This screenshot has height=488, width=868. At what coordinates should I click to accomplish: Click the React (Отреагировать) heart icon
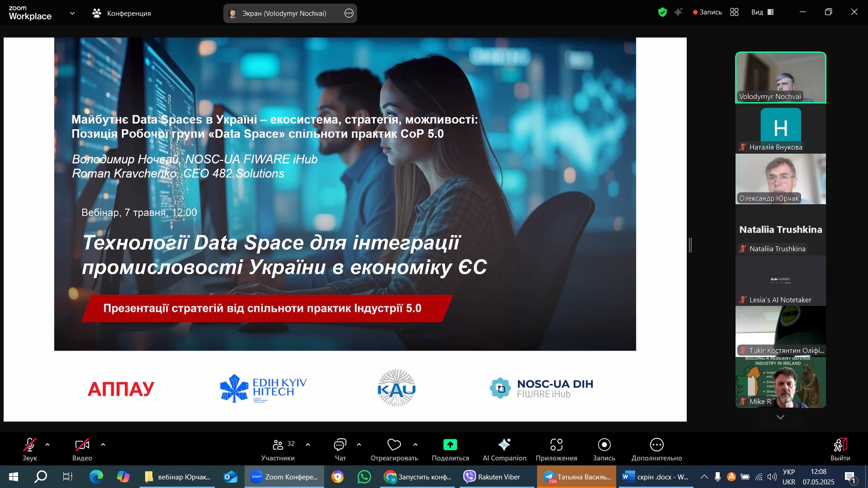(x=394, y=445)
